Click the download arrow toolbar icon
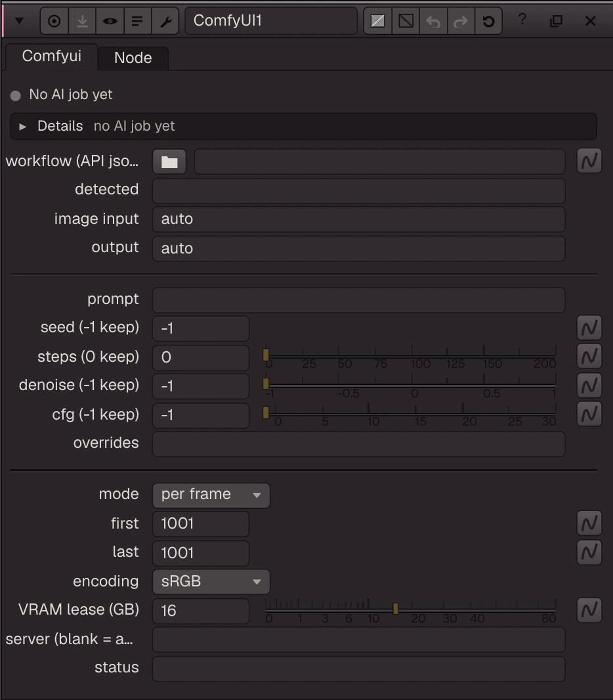Screen dimensions: 613x700 (82, 21)
